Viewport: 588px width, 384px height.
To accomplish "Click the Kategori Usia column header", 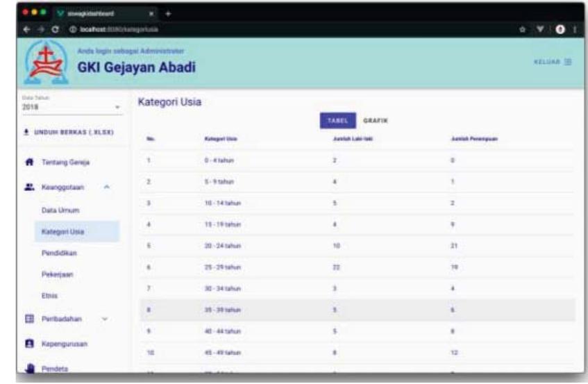I will click(221, 139).
